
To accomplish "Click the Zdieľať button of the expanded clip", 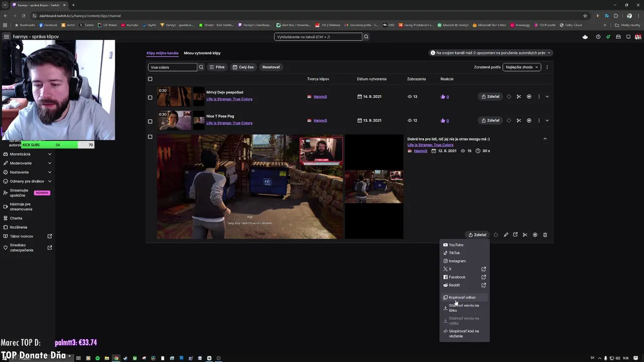I will coord(477,235).
